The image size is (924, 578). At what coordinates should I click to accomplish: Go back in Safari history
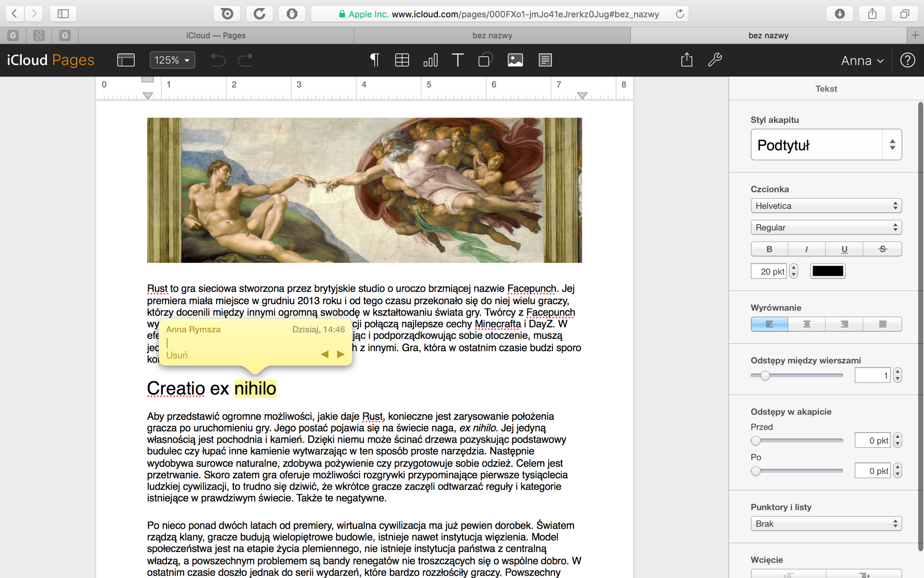(x=15, y=14)
